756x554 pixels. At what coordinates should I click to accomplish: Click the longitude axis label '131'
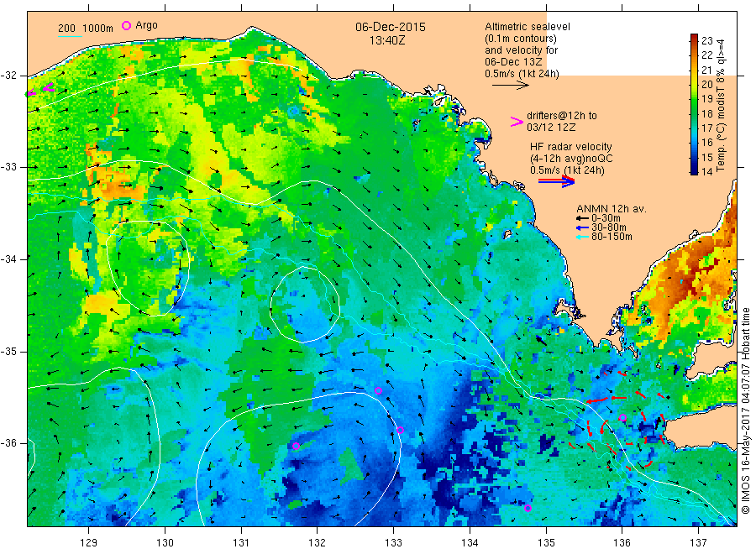[x=241, y=543]
